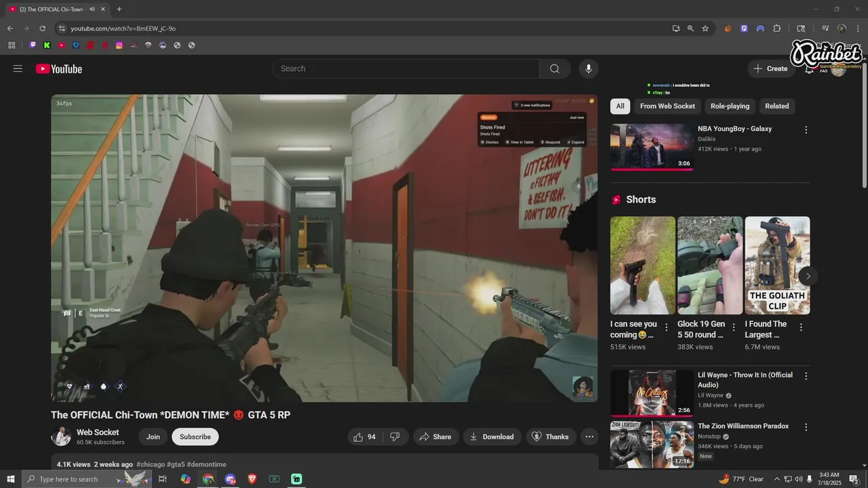This screenshot has width=868, height=488.
Task: Go back to the previous page
Action: click(9, 28)
